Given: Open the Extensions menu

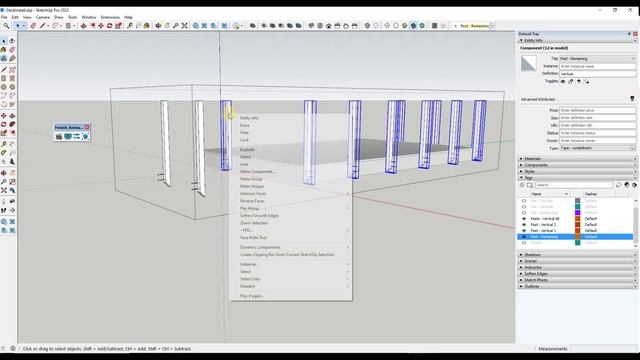Looking at the screenshot, I should 110,18.
